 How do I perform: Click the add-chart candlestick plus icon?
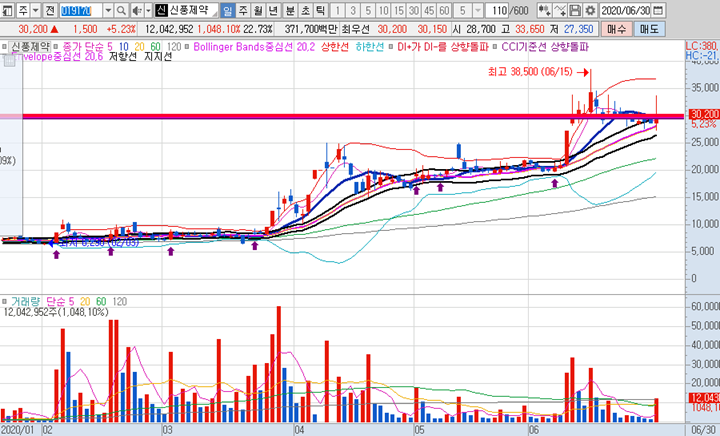pos(545,10)
